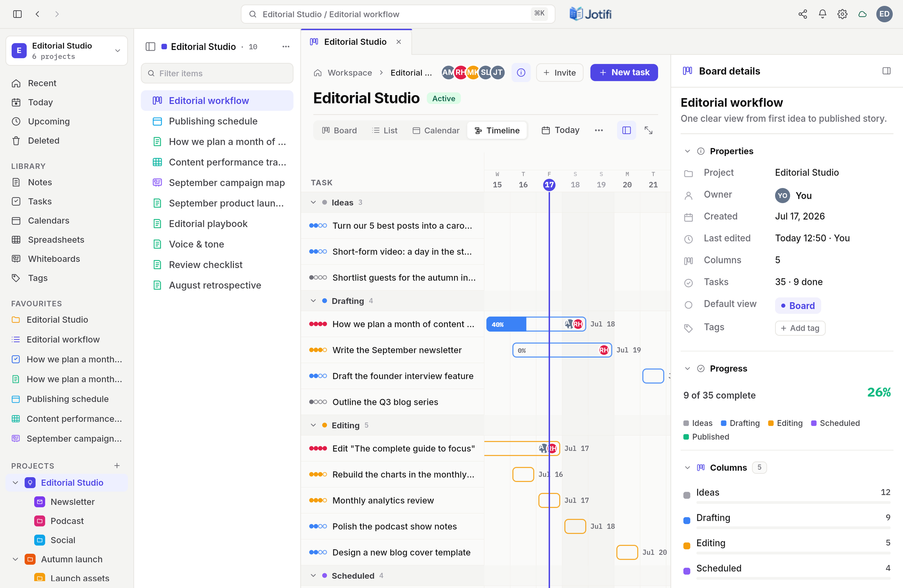Click the top search bar
This screenshot has height=588, width=903.
pos(398,14)
